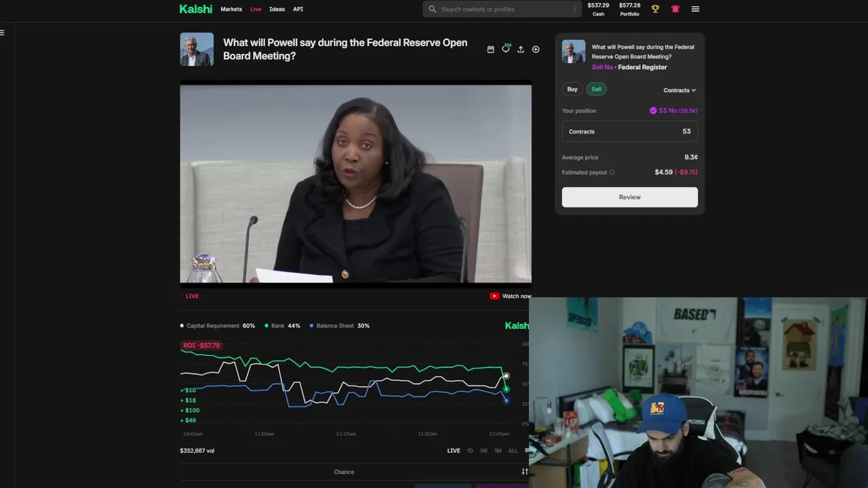Image resolution: width=868 pixels, height=488 pixels.
Task: Click the green Bank chart endpoint
Action: coord(506,388)
